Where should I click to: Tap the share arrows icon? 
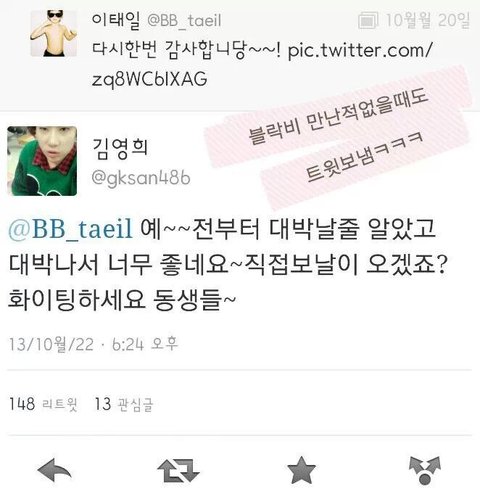[425, 471]
